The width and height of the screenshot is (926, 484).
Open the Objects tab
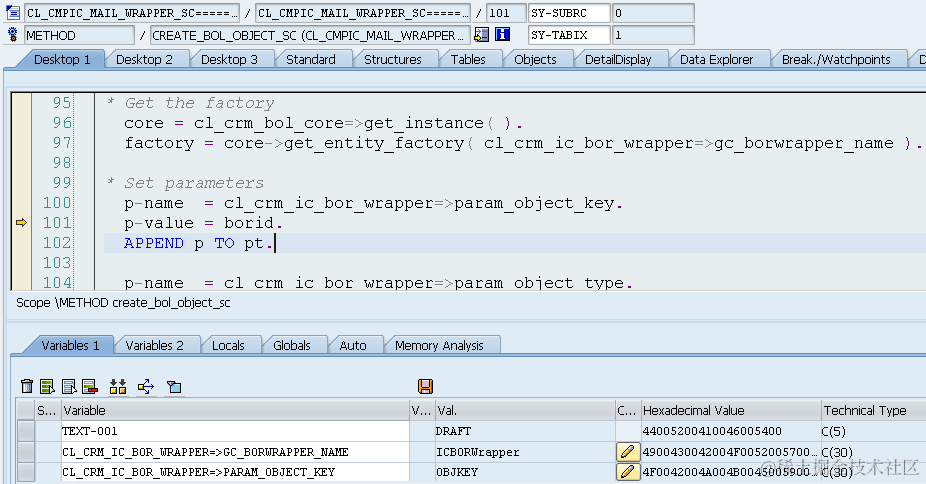pyautogui.click(x=535, y=59)
